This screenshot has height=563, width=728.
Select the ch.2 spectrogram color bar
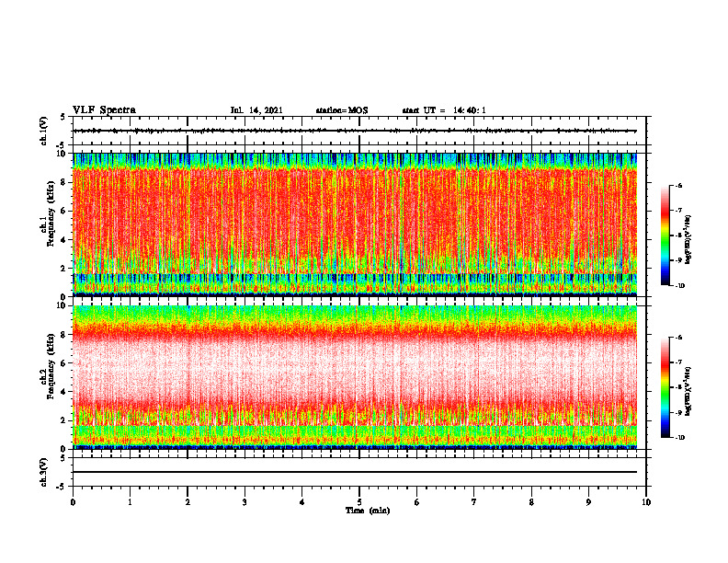point(665,387)
